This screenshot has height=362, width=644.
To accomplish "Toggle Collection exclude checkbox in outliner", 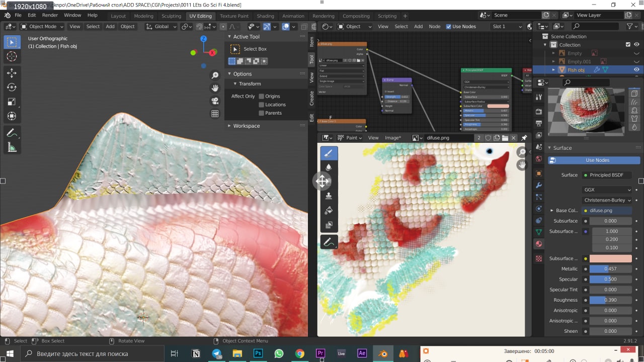I will (x=628, y=45).
